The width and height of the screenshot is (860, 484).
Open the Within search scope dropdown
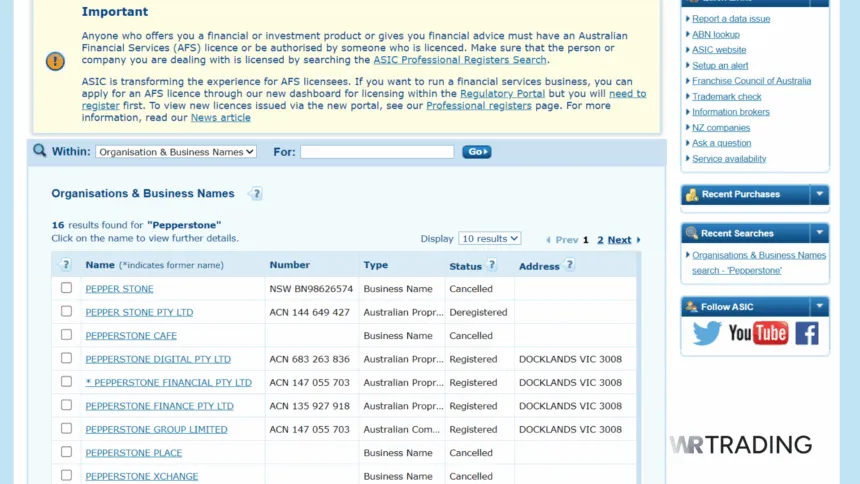point(176,152)
